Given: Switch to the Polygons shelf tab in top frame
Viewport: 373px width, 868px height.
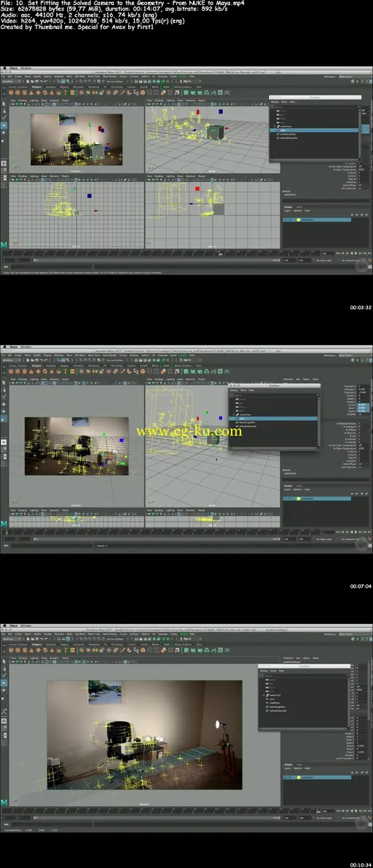Looking at the screenshot, I should [36, 87].
